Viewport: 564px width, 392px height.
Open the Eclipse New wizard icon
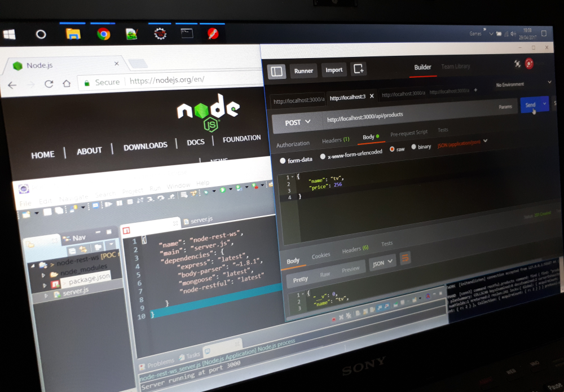pos(27,214)
